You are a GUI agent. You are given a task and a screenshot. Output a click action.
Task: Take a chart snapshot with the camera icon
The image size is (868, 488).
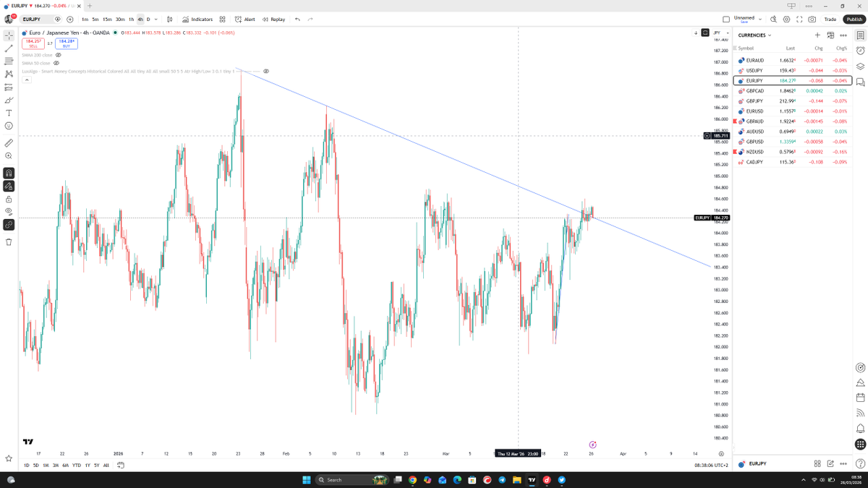click(812, 20)
